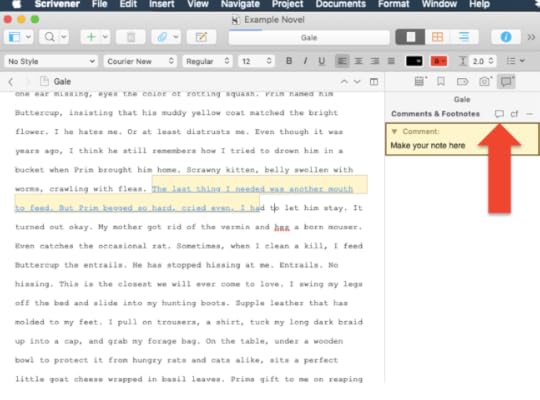Justify text alignment

point(391,61)
